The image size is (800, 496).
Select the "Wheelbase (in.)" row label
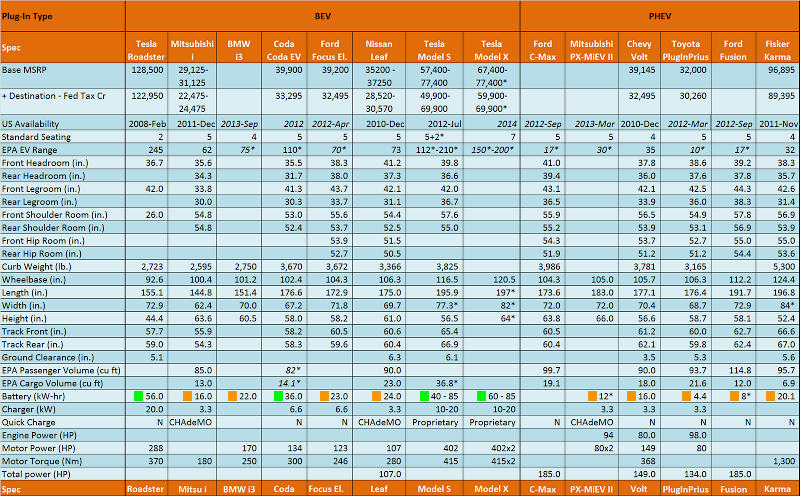coord(34,280)
